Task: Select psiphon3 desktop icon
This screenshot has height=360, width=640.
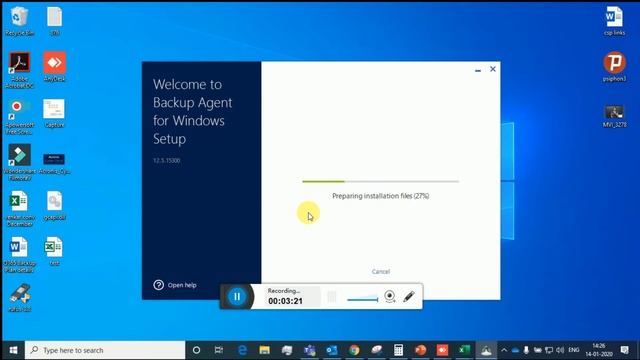Action: tap(614, 67)
